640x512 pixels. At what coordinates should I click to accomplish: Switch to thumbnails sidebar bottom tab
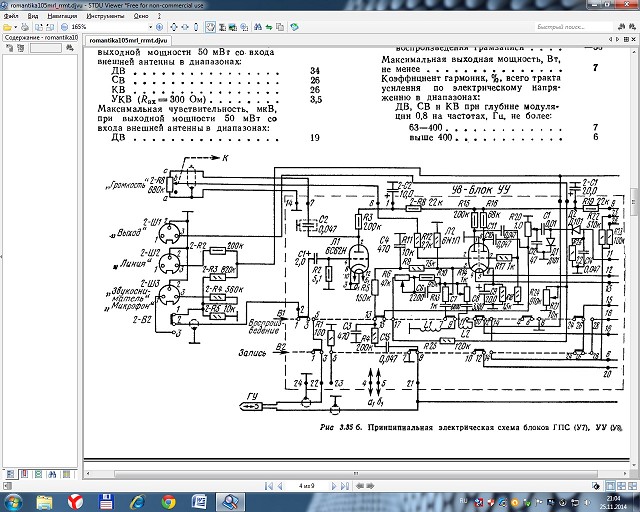pyautogui.click(x=38, y=474)
